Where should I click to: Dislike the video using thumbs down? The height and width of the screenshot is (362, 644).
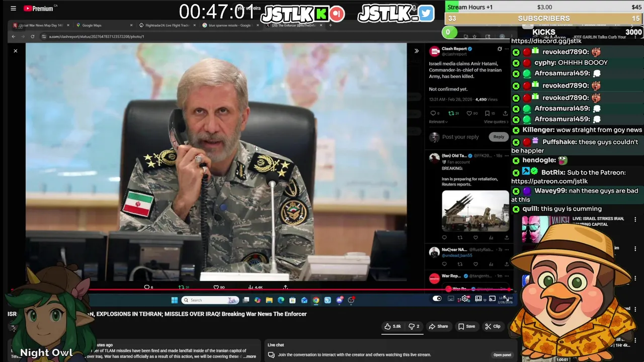click(414, 326)
